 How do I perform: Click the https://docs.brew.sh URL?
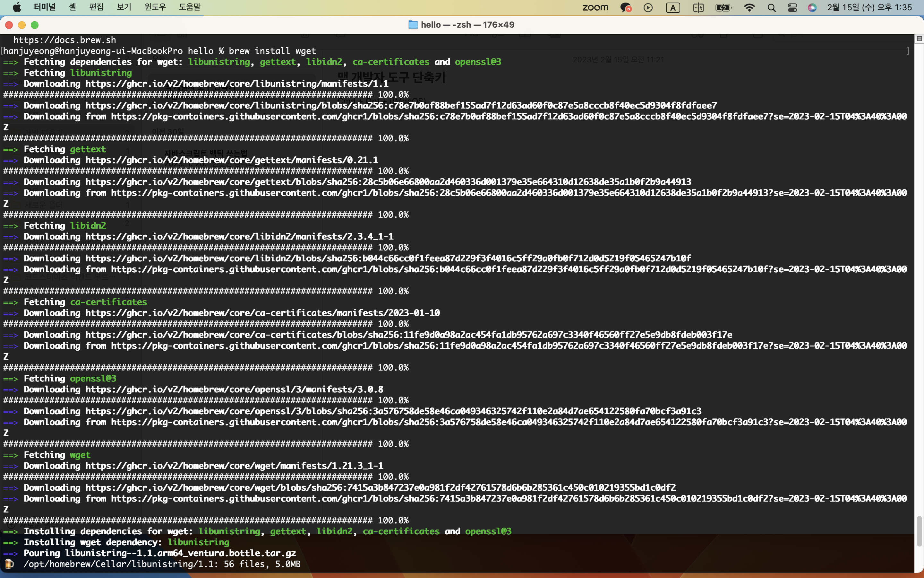pos(64,40)
